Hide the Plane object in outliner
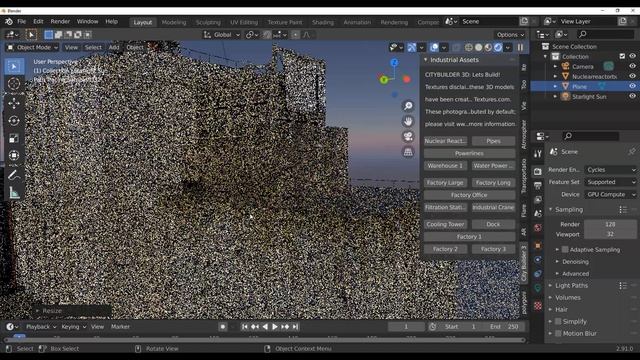Image resolution: width=640 pixels, height=360 pixels. coord(632,86)
